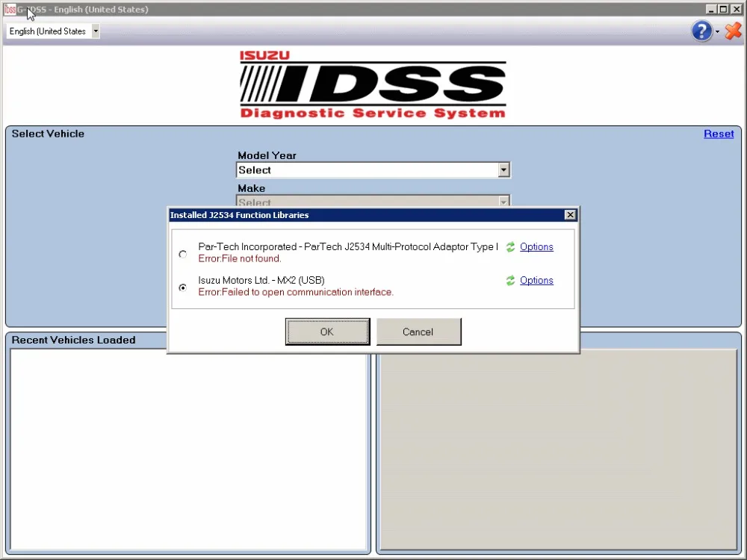Close the G-IDSS main window
This screenshot has height=560, width=747.
pos(736,9)
